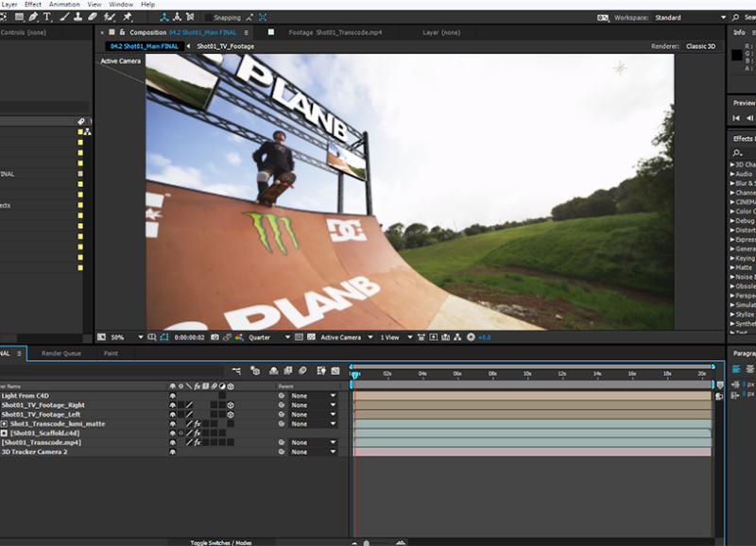Hide the Shot1_Transcode_lumi_matte layer
Viewport: 756px width, 546px height.
173,424
